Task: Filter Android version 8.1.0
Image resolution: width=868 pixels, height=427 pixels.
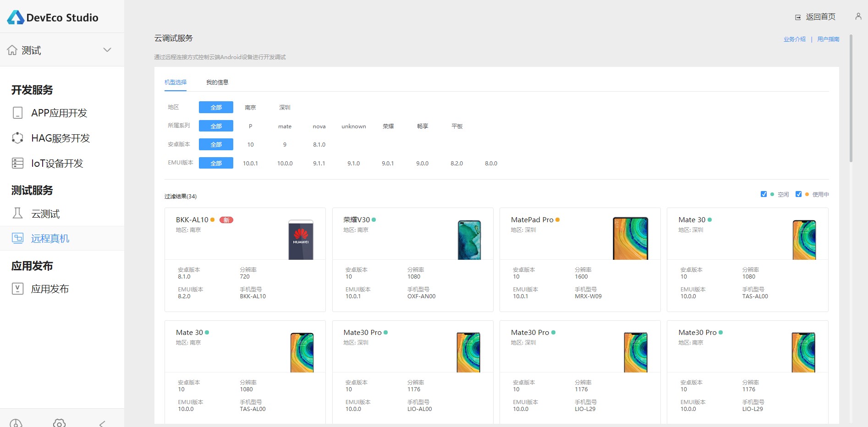Action: click(319, 144)
